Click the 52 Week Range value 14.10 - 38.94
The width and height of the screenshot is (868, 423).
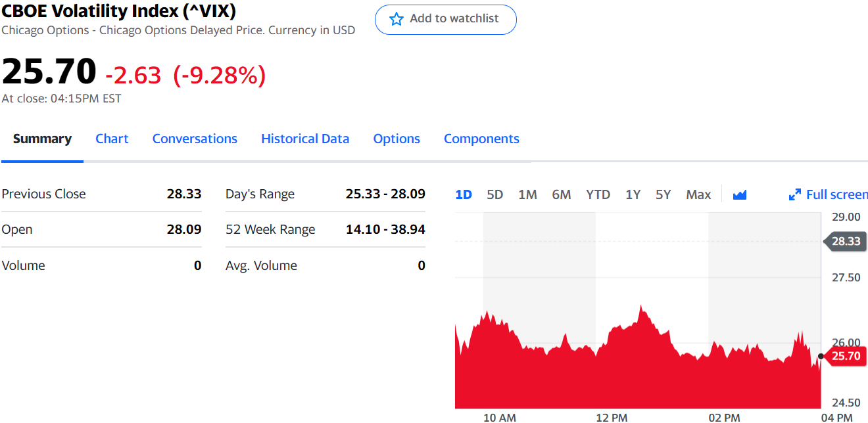pos(385,229)
